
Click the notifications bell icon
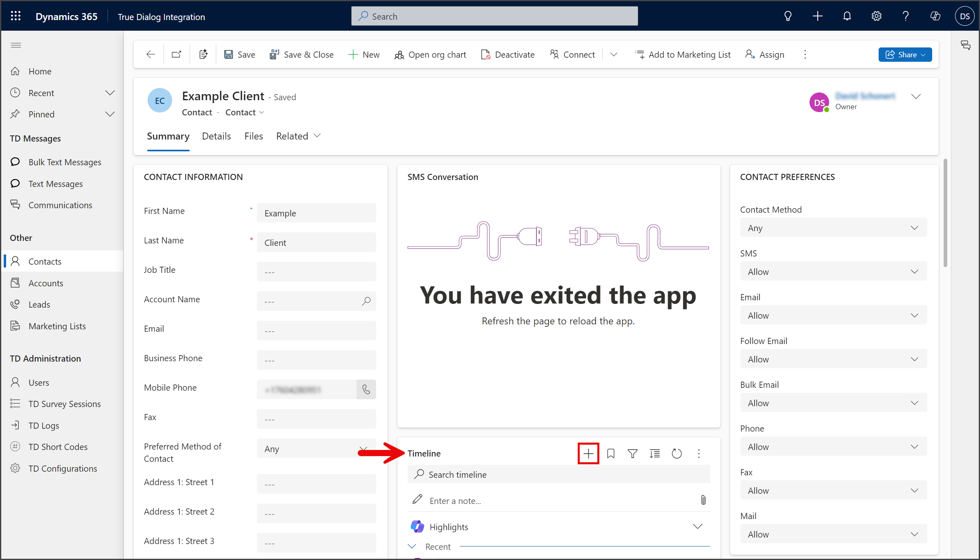[x=847, y=16]
